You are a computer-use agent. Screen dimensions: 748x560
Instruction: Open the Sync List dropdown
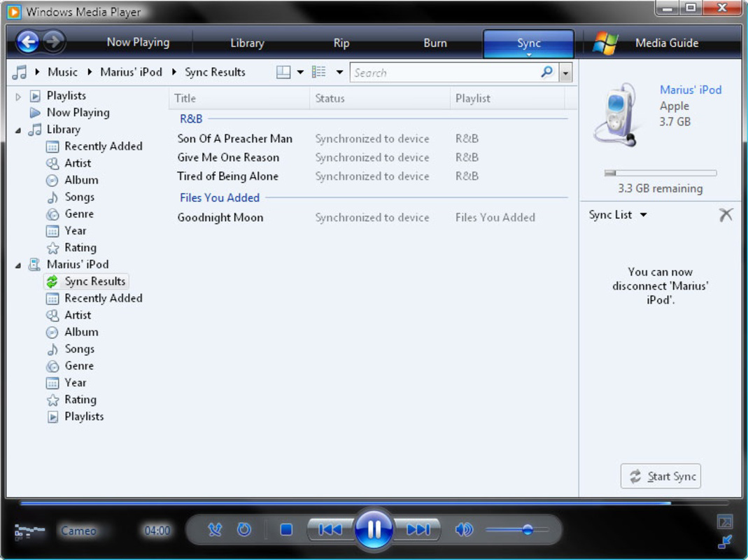point(644,215)
